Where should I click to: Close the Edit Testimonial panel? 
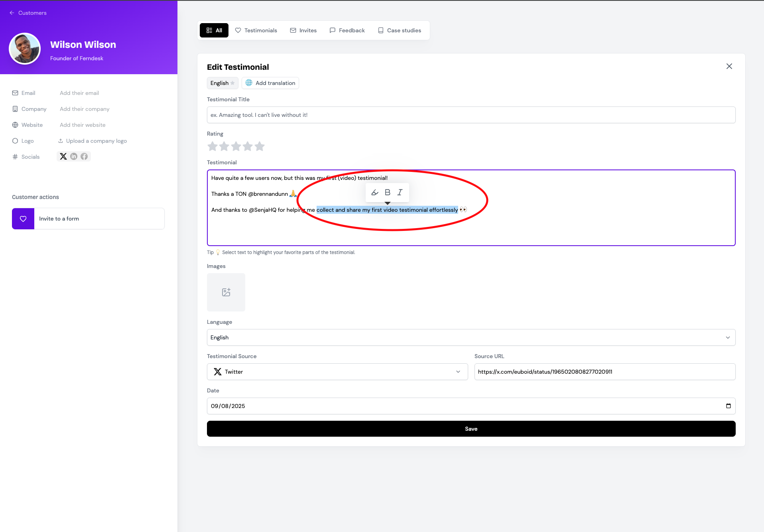coord(729,66)
